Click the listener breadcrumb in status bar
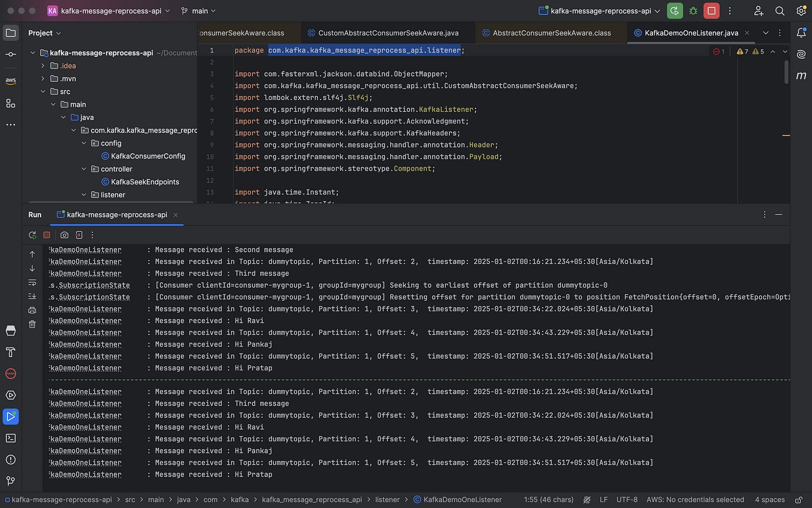The height and width of the screenshot is (508, 812). pos(387,499)
